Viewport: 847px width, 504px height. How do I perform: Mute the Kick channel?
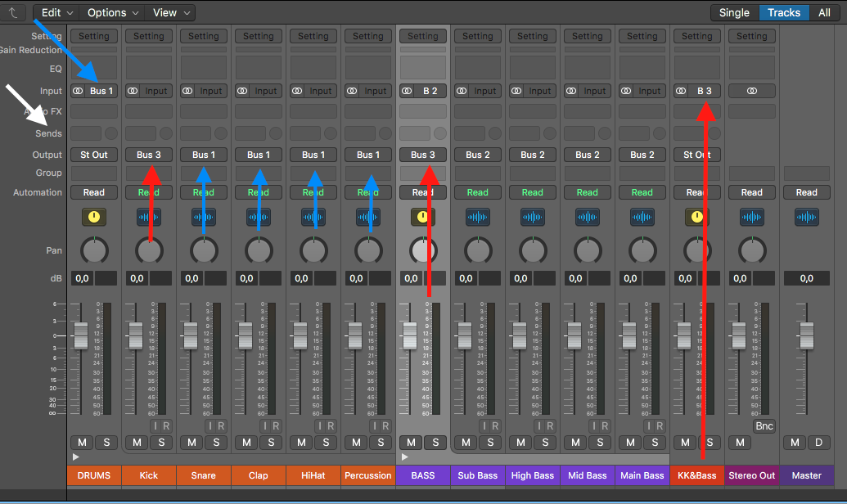click(137, 443)
